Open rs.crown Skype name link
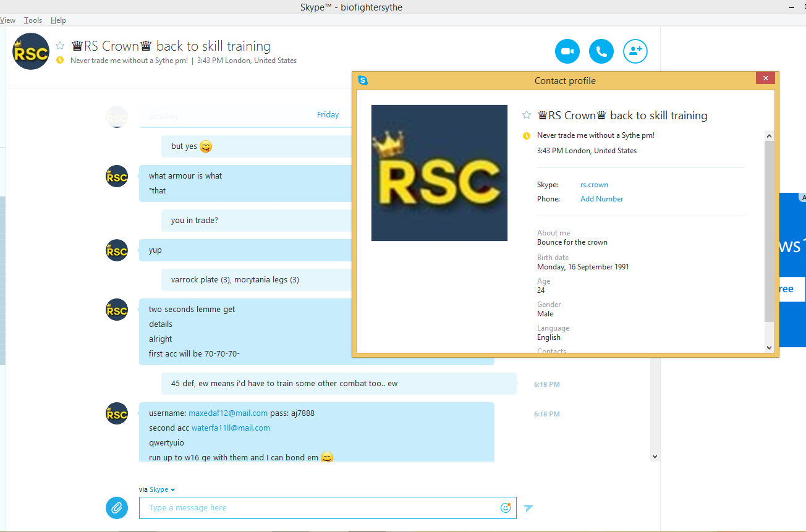Screen dimensions: 806x532 tap(594, 185)
